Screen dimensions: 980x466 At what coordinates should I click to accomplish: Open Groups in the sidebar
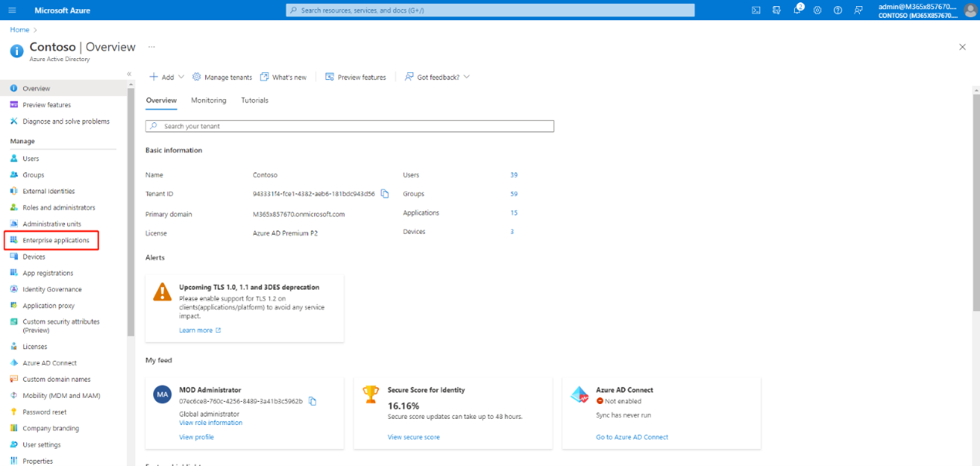click(x=33, y=175)
